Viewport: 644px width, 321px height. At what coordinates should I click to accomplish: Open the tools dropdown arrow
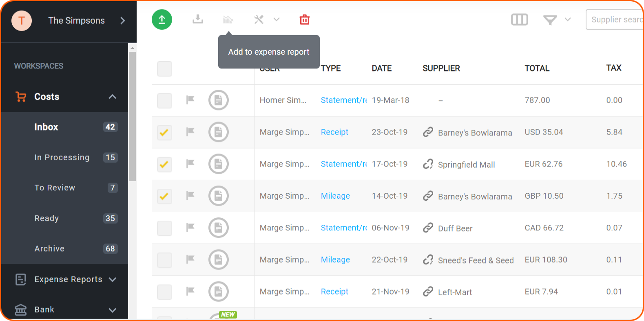coord(277,20)
